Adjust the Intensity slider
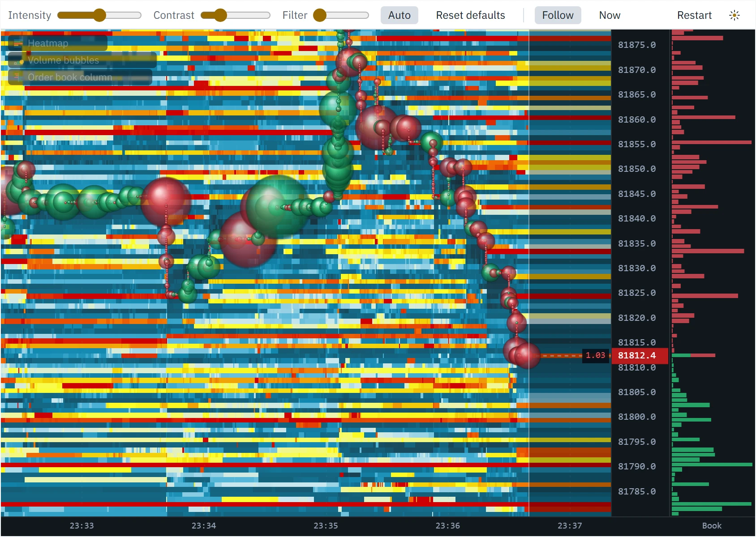The height and width of the screenshot is (537, 756). coord(99,15)
